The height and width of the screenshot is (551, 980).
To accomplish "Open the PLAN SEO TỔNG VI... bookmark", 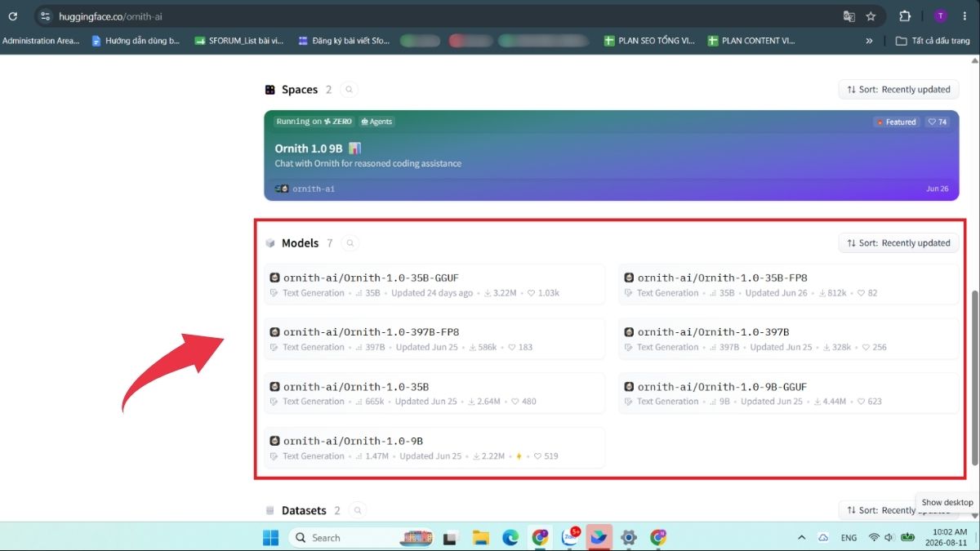I will pos(649,41).
